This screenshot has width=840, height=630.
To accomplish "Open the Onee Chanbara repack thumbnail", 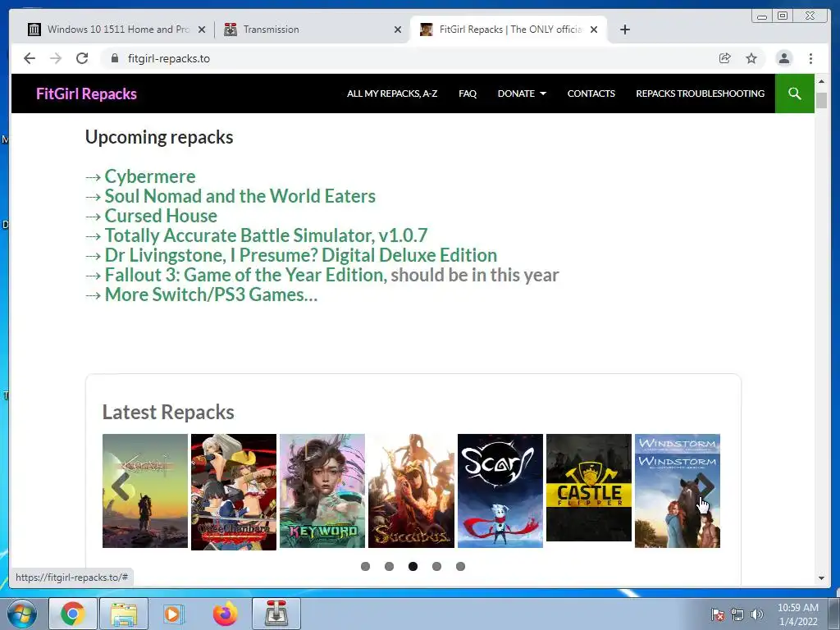I will 234,492.
